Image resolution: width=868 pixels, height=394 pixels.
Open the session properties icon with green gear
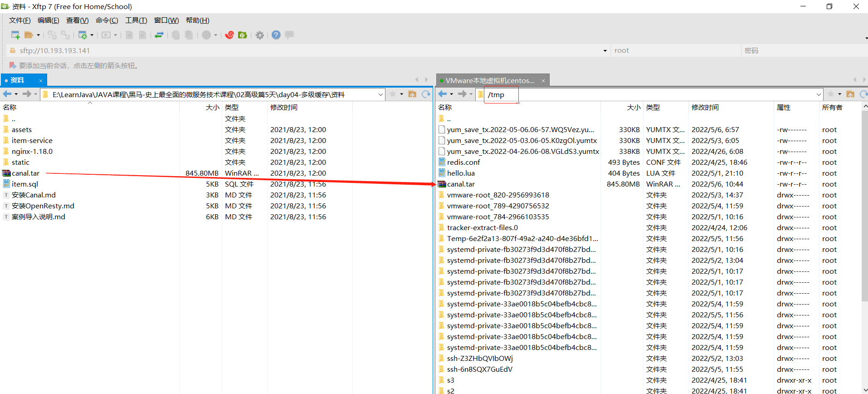tap(83, 35)
